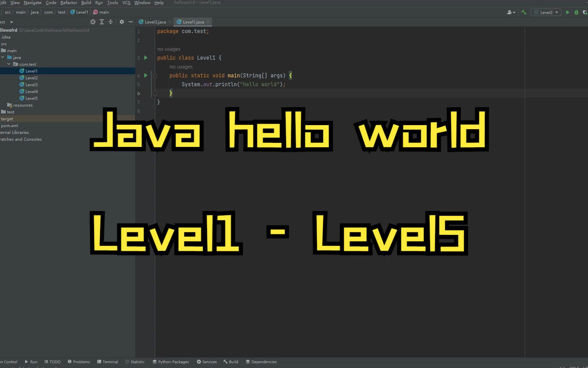The height and width of the screenshot is (368, 588).
Task: Click the Collapse All icon in project panel
Action: click(111, 22)
